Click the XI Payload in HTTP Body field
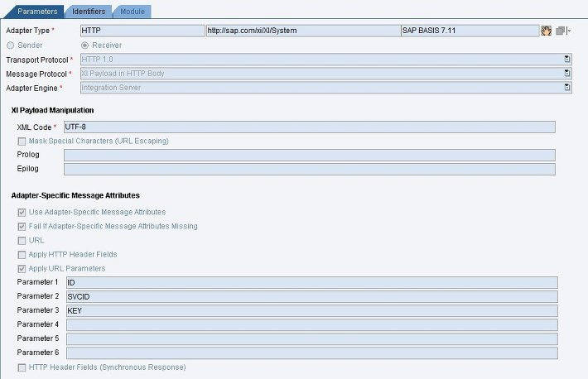The height and width of the screenshot is (379, 588). click(325, 74)
